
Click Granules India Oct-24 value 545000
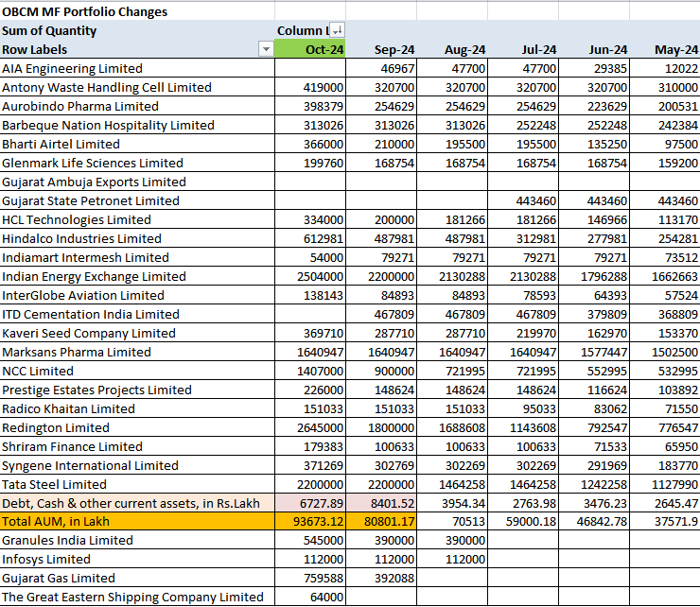pos(324,540)
